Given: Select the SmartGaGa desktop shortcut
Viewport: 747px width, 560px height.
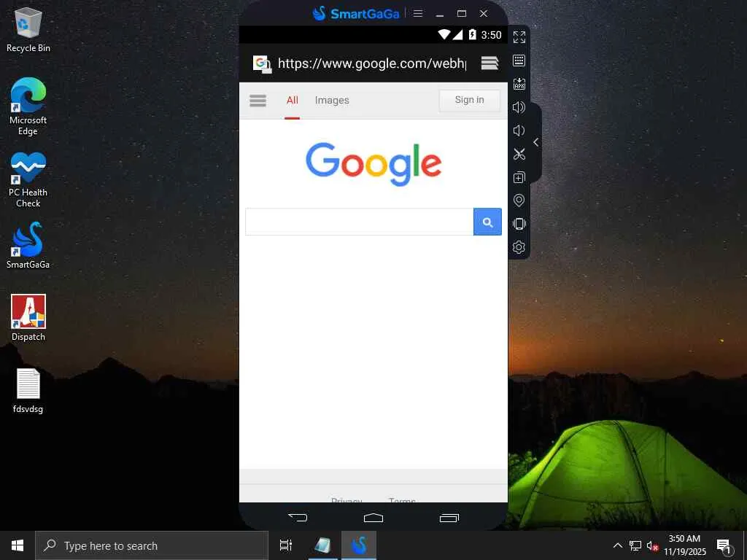Looking at the screenshot, I should (x=28, y=246).
